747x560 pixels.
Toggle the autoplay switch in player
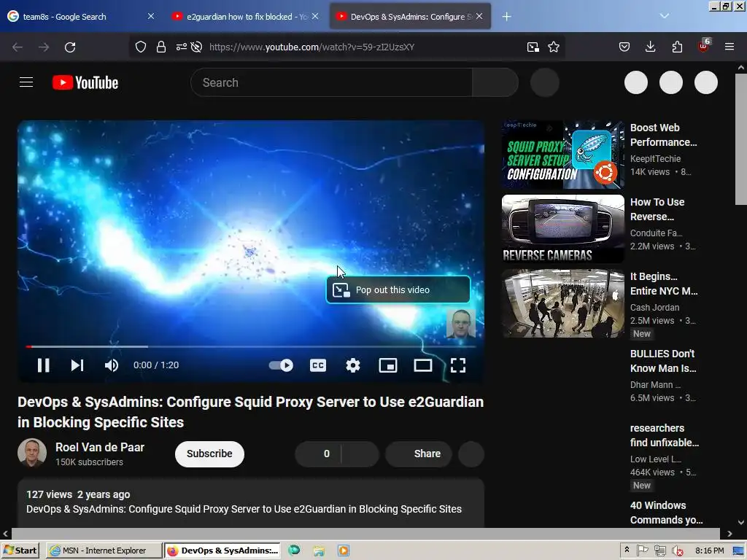coord(281,365)
